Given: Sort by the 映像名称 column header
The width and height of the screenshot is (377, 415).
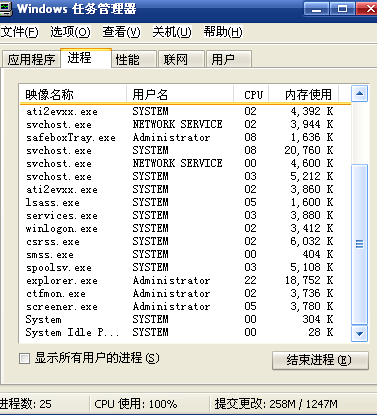Looking at the screenshot, I should tap(73, 94).
